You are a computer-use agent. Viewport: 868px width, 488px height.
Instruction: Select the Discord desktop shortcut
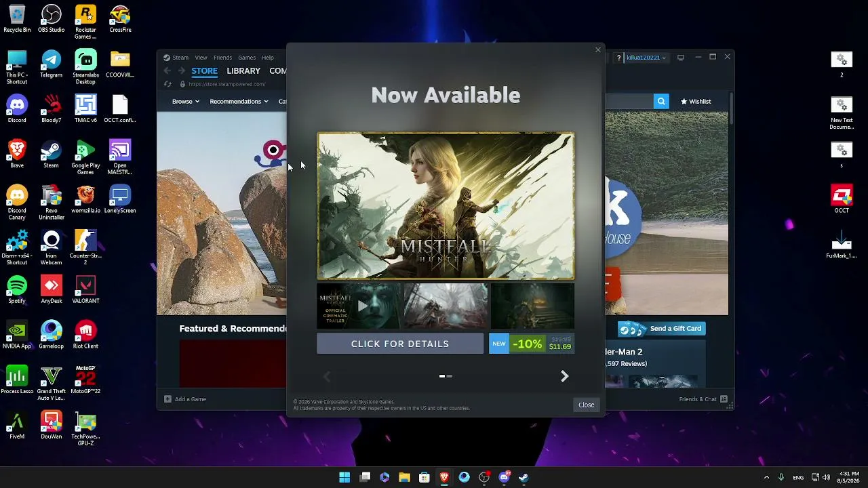pos(17,109)
